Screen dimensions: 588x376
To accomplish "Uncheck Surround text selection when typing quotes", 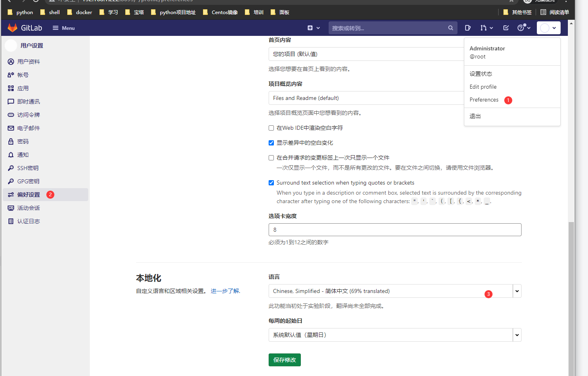I will 271,183.
